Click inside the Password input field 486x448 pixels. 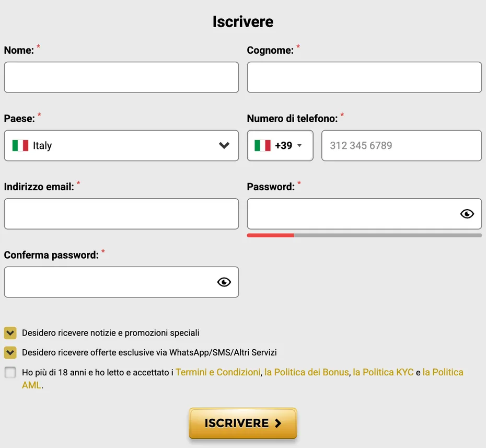pyautogui.click(x=364, y=214)
